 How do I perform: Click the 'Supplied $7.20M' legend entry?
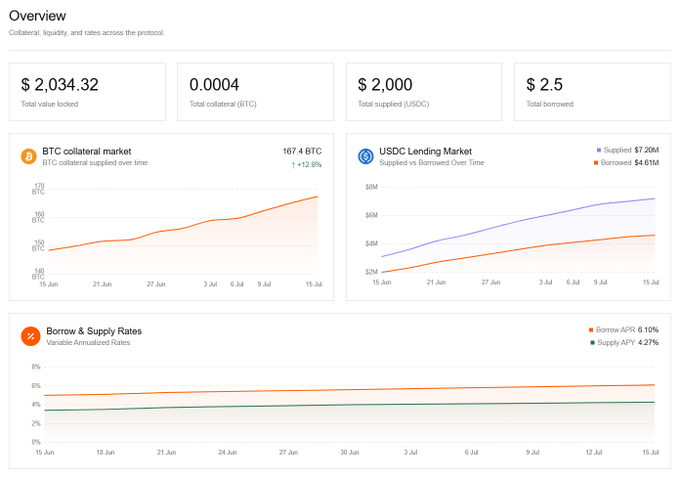pos(628,150)
